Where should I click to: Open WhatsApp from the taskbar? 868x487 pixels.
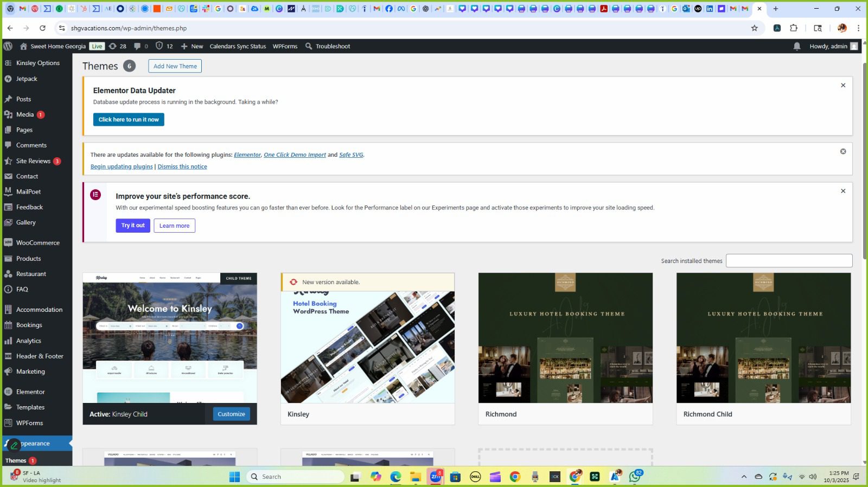click(x=635, y=477)
